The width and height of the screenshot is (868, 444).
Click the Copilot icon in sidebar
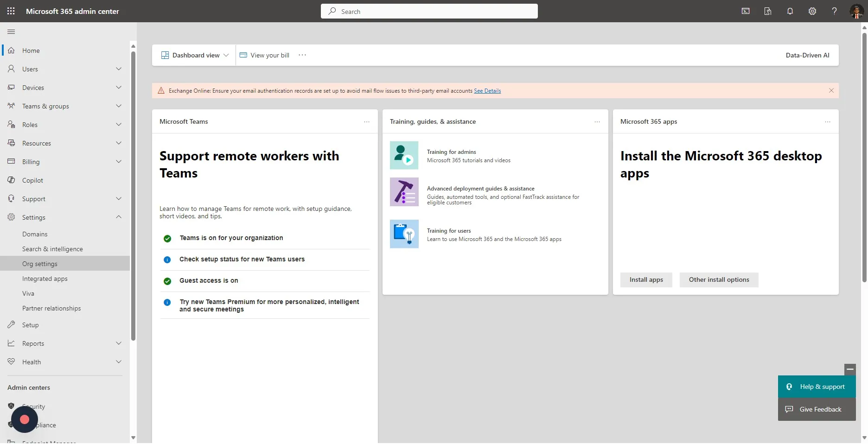11,180
